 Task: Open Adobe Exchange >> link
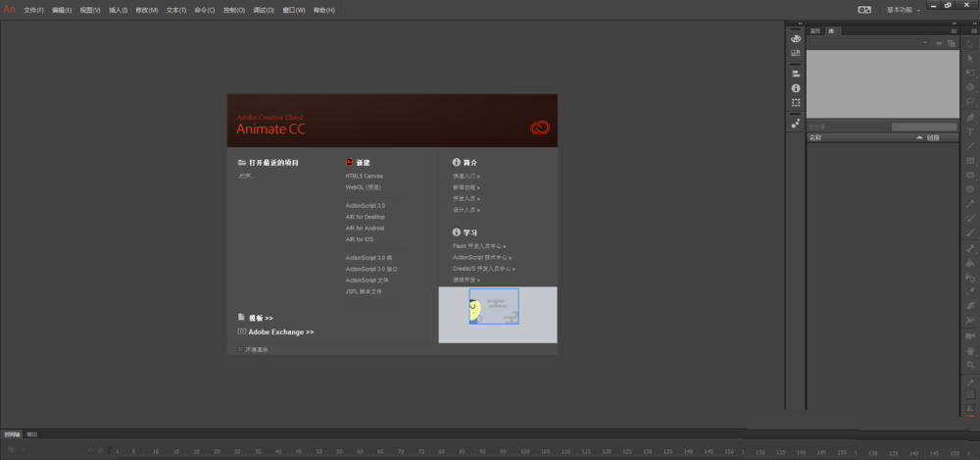pyautogui.click(x=281, y=332)
